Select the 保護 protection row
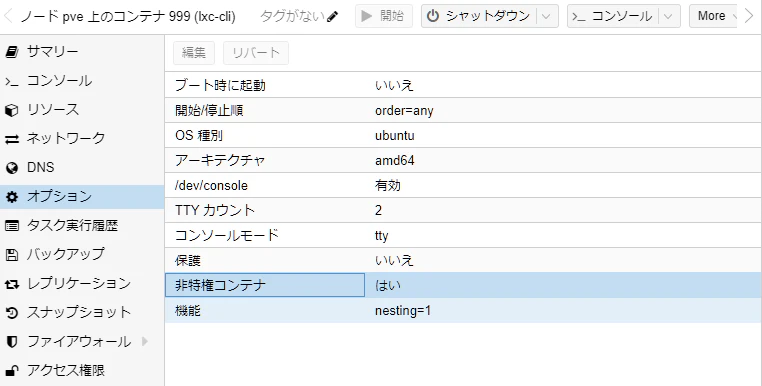This screenshot has height=386, width=762. 463,261
